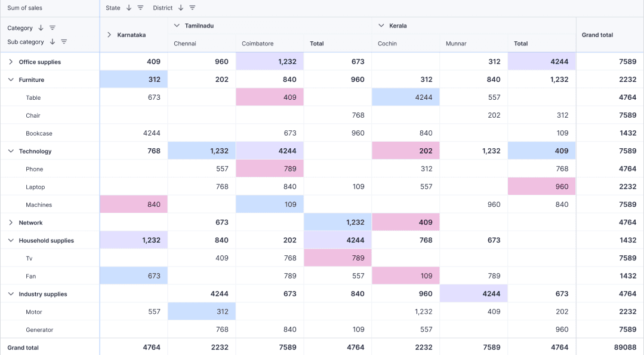The image size is (644, 355).
Task: Expand the Karnataka column group
Action: pos(109,35)
